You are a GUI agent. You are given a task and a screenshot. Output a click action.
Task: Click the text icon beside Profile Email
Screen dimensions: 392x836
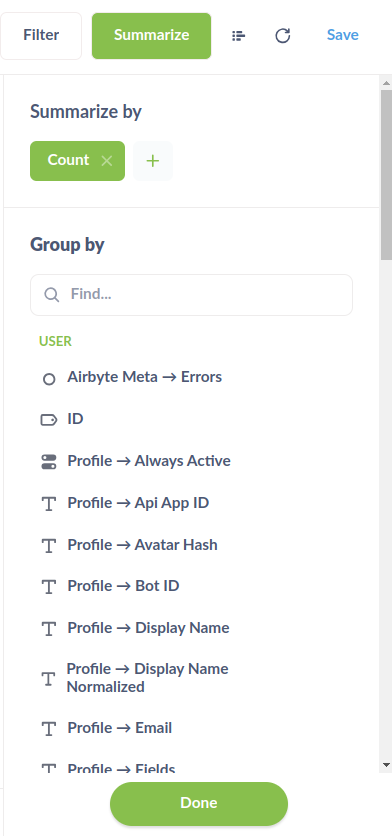pos(49,729)
